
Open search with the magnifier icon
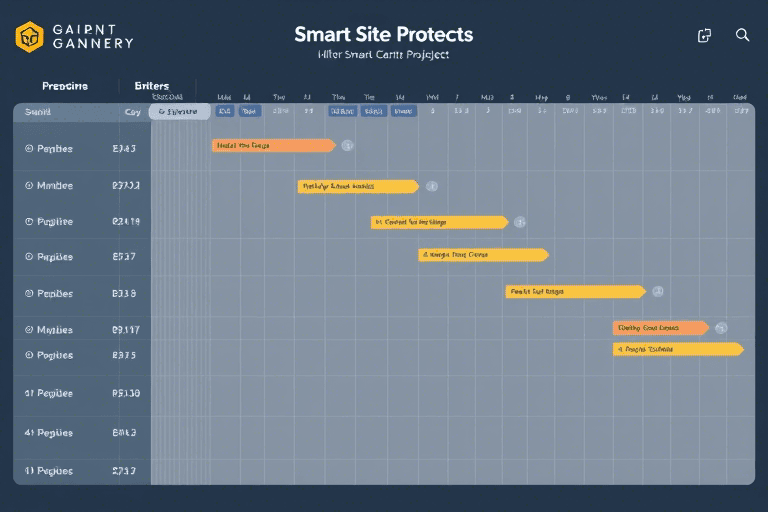tap(742, 35)
